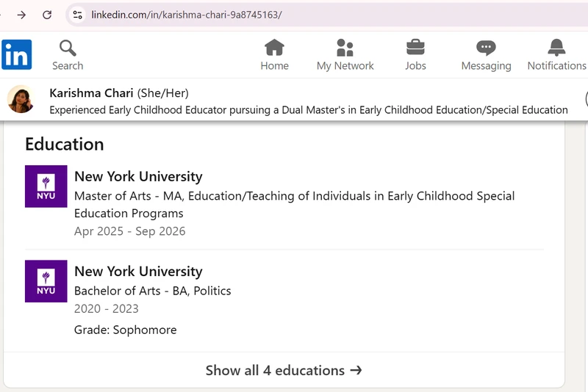Go to the Home feed icon
Viewport: 588px width, 392px height.
274,48
